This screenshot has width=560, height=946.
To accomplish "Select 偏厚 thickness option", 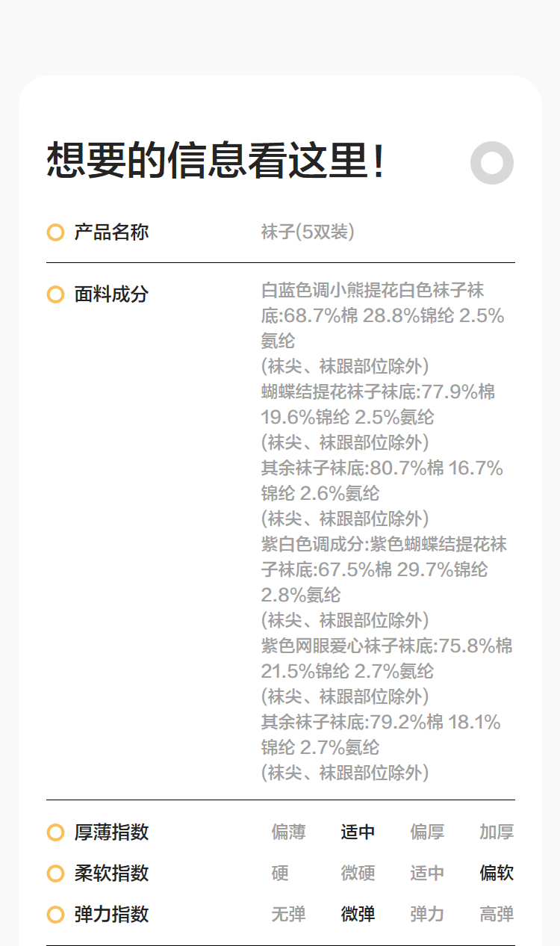I will tap(427, 832).
